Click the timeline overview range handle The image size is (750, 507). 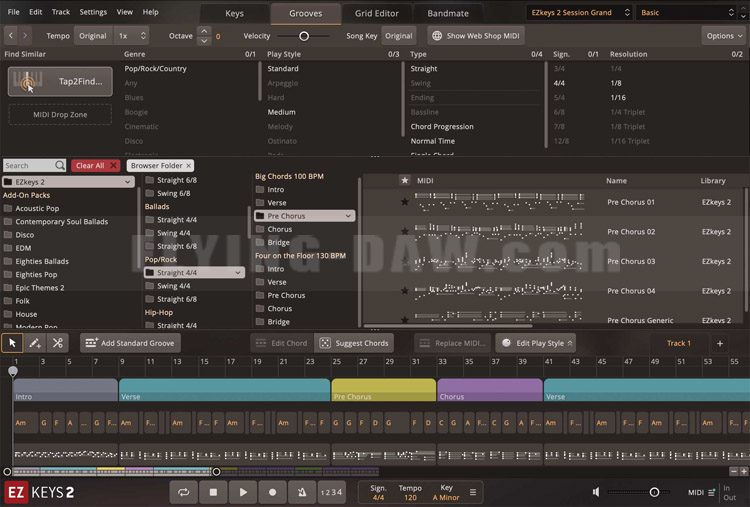[x=216, y=472]
